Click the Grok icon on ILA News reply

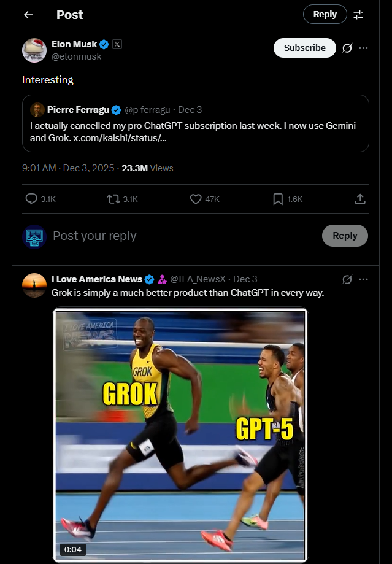(x=347, y=279)
